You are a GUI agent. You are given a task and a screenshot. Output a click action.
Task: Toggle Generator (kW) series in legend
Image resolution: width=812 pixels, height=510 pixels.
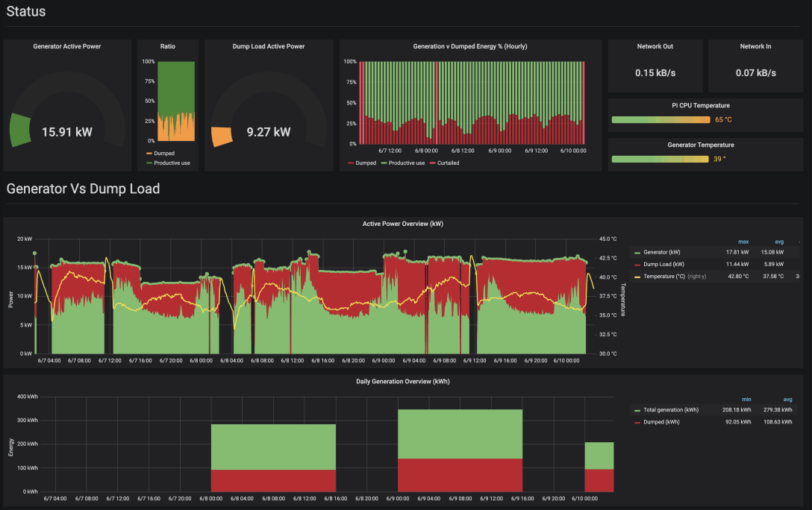point(662,253)
